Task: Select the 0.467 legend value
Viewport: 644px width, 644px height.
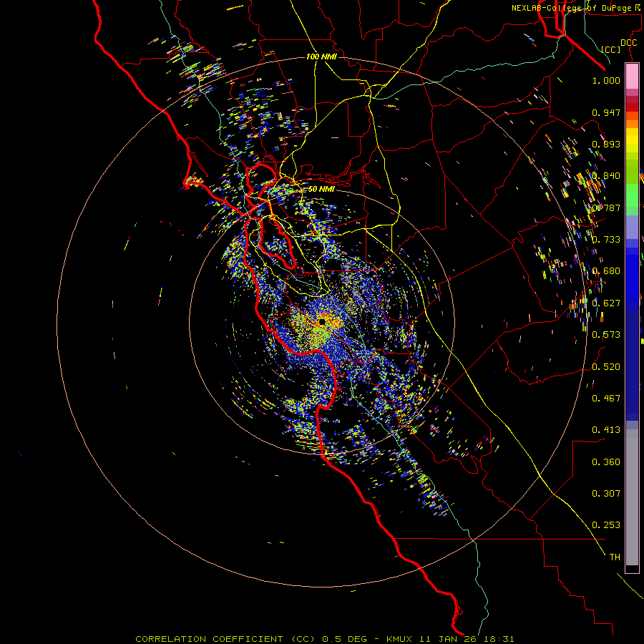Action: pos(606,398)
